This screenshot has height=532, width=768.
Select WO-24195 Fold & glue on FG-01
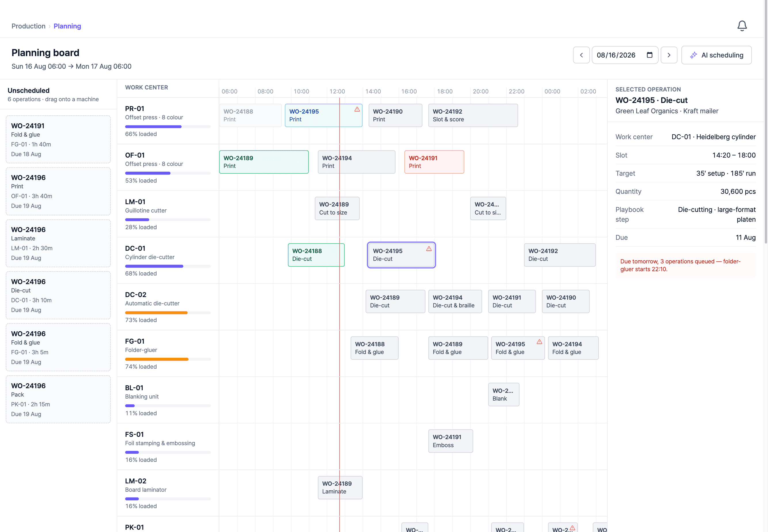click(518, 348)
